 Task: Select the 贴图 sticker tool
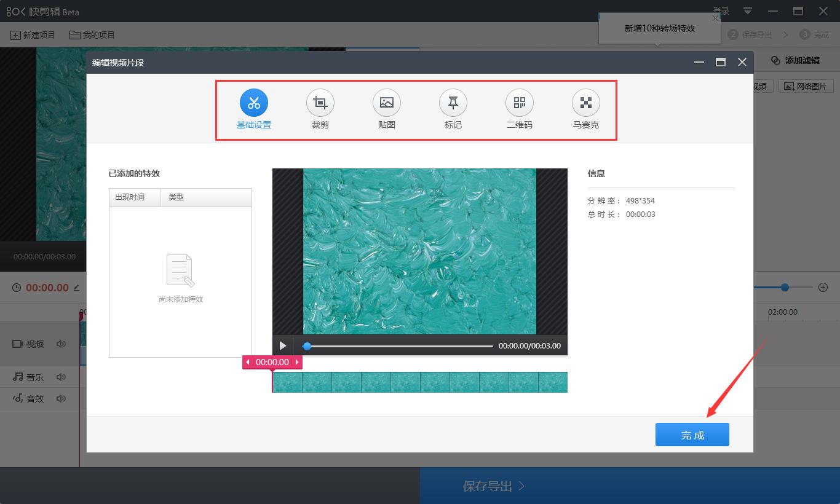(x=386, y=102)
